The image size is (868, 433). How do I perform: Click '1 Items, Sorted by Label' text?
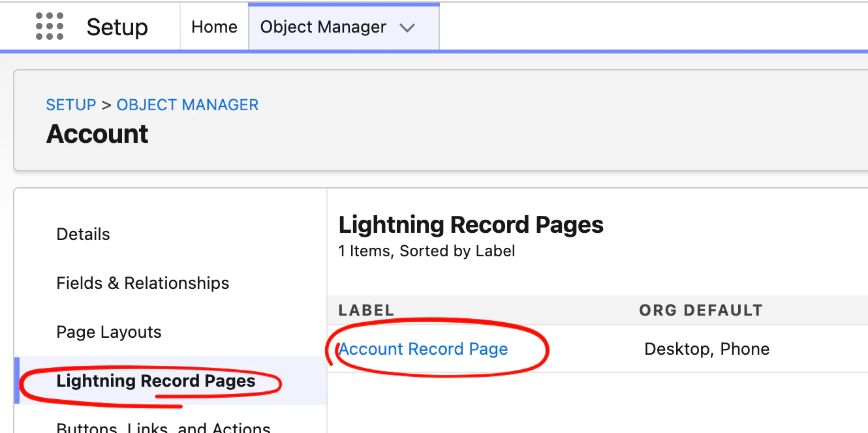coord(427,251)
